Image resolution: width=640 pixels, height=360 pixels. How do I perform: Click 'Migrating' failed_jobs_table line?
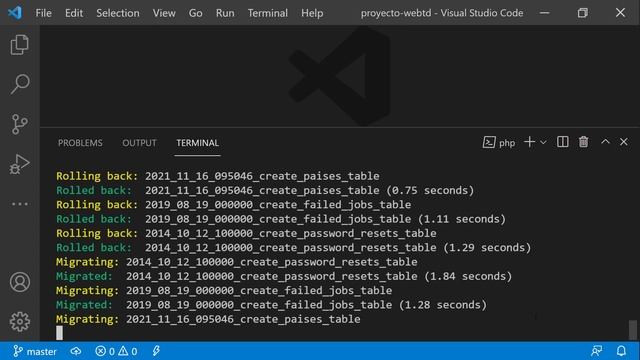(x=224, y=290)
